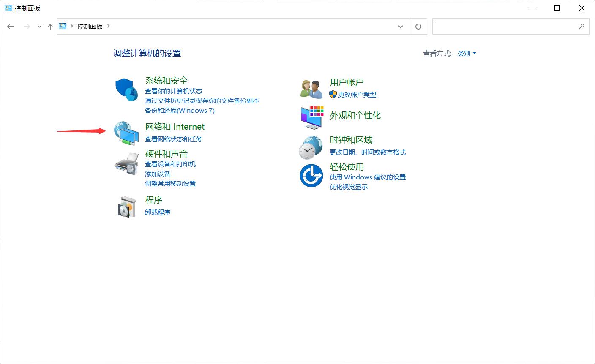The image size is (595, 364).
Task: Click the 卸载程序 link
Action: [158, 212]
